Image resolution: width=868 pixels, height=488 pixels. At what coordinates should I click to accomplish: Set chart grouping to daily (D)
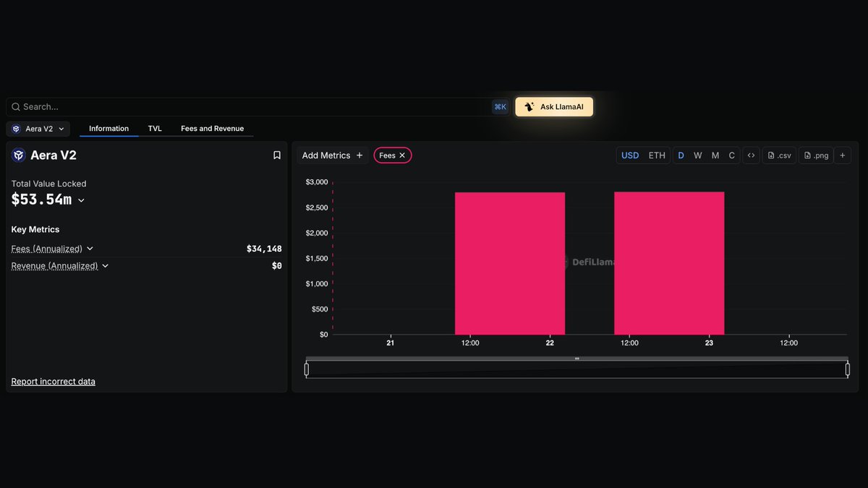pos(681,155)
